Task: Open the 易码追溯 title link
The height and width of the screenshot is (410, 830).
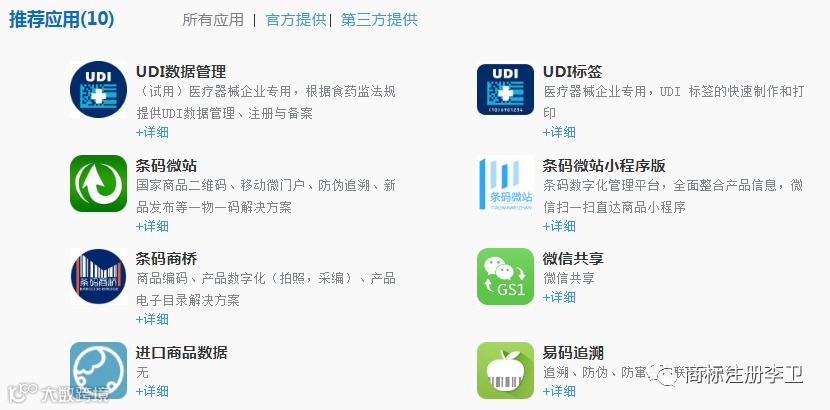Action: 573,353
